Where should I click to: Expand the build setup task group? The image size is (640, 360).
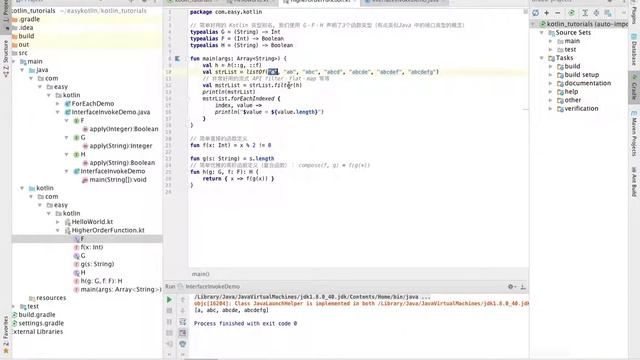tap(550, 75)
